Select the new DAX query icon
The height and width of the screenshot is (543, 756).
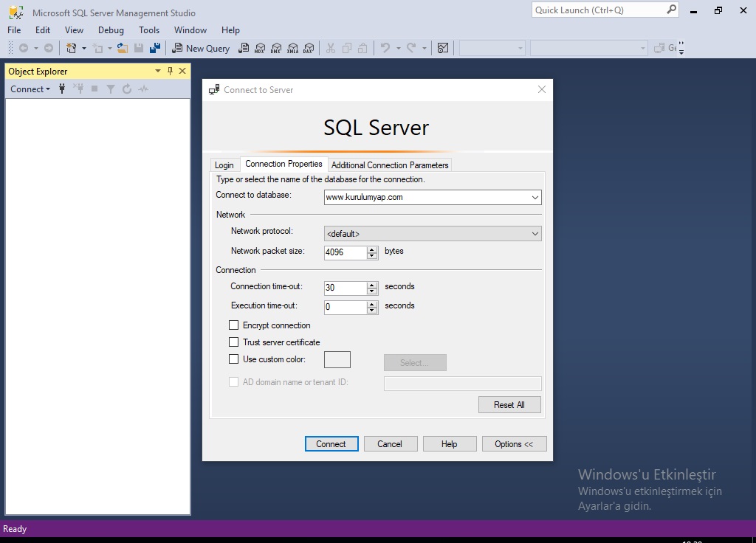pyautogui.click(x=309, y=48)
